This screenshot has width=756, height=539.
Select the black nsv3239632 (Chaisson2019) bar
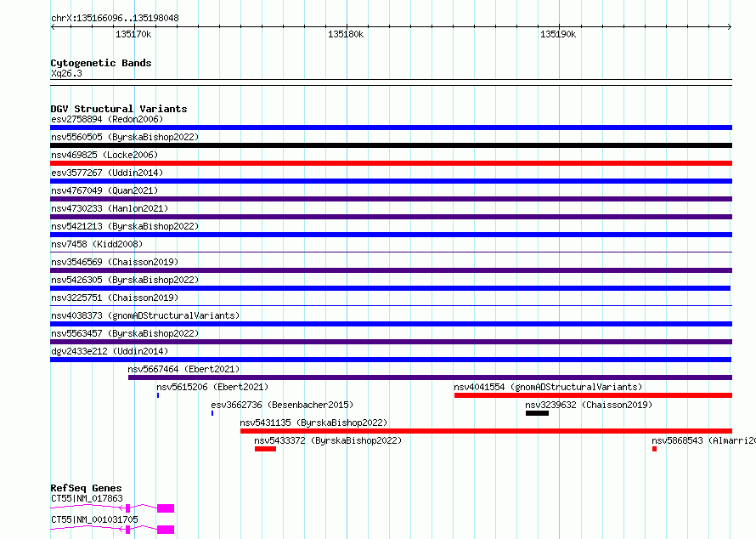click(537, 413)
